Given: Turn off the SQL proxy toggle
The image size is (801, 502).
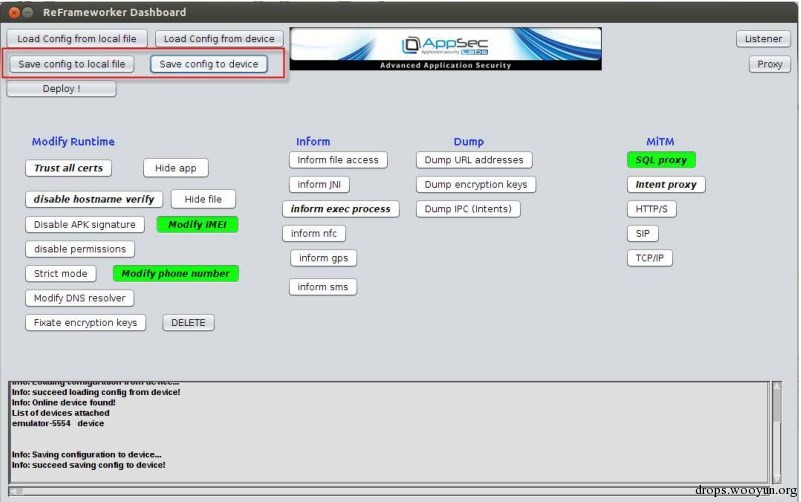Looking at the screenshot, I should coord(660,160).
